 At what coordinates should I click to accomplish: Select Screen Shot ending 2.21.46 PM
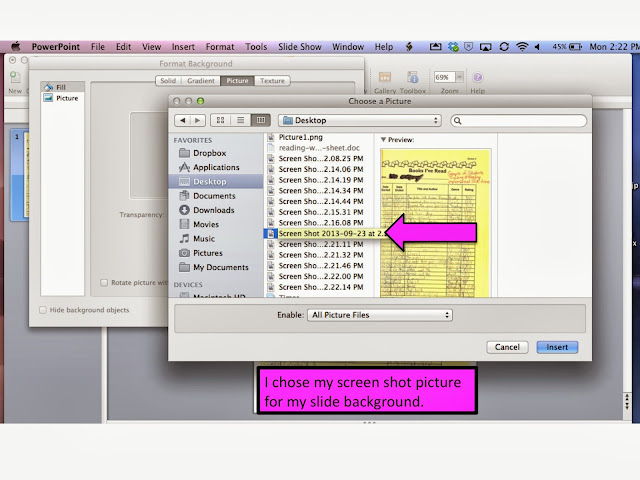click(321, 265)
